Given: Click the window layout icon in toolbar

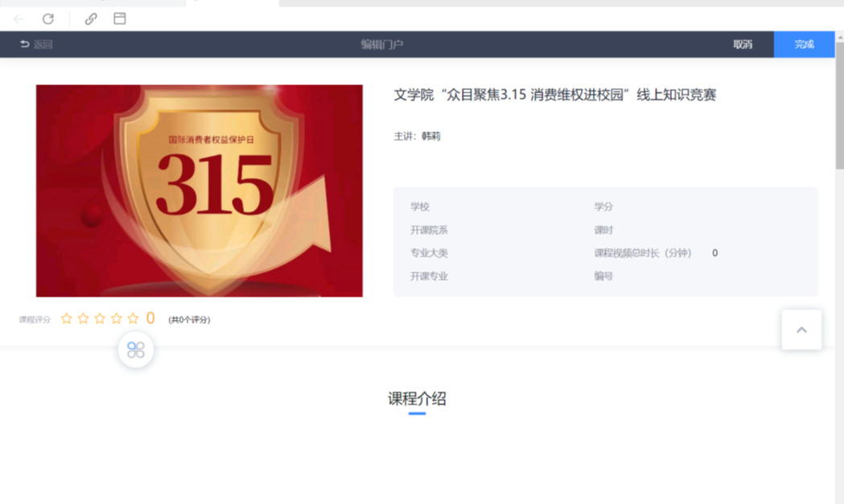Looking at the screenshot, I should pyautogui.click(x=120, y=18).
